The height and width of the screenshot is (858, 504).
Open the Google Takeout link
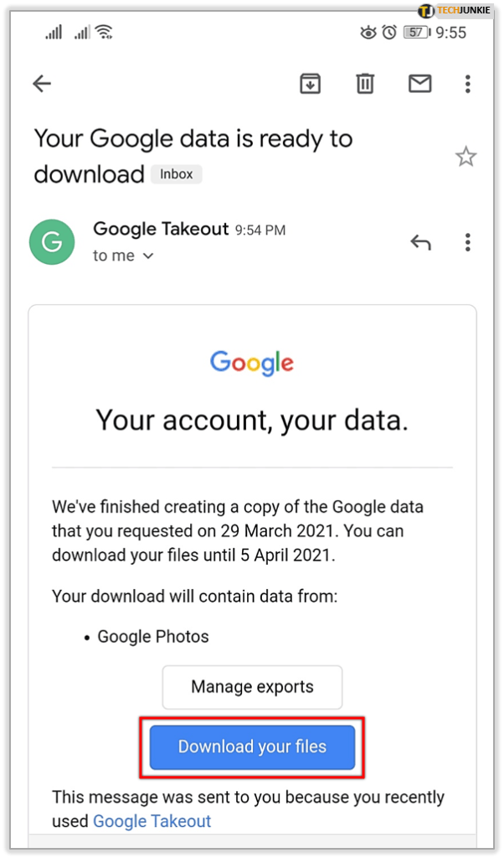[x=152, y=821]
